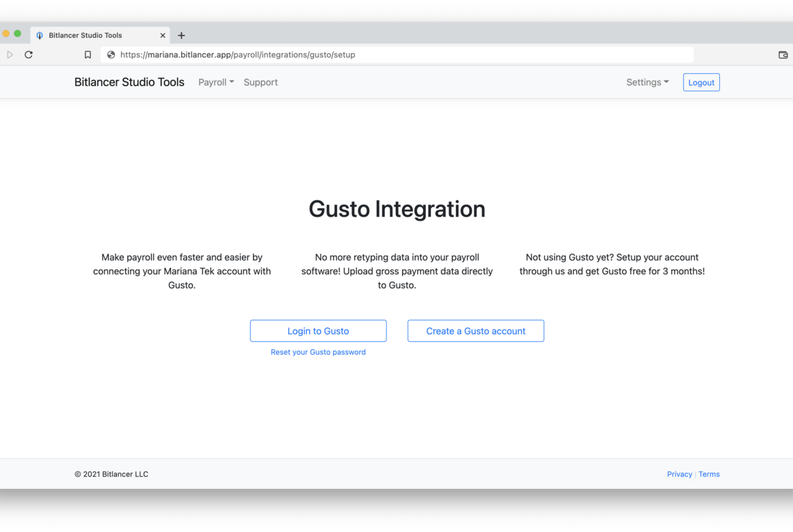Open the Terms link in footer

pyautogui.click(x=709, y=474)
